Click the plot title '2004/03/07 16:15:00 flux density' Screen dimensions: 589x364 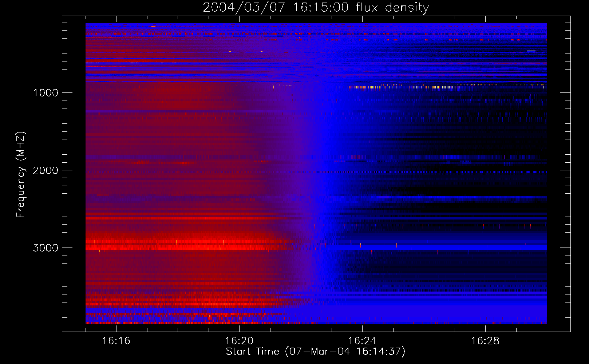coord(316,7)
